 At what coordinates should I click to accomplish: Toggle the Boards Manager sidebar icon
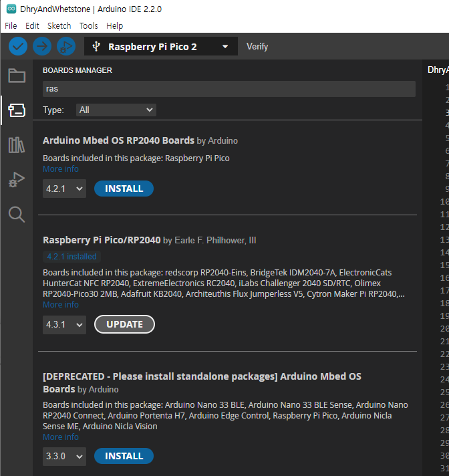17,110
